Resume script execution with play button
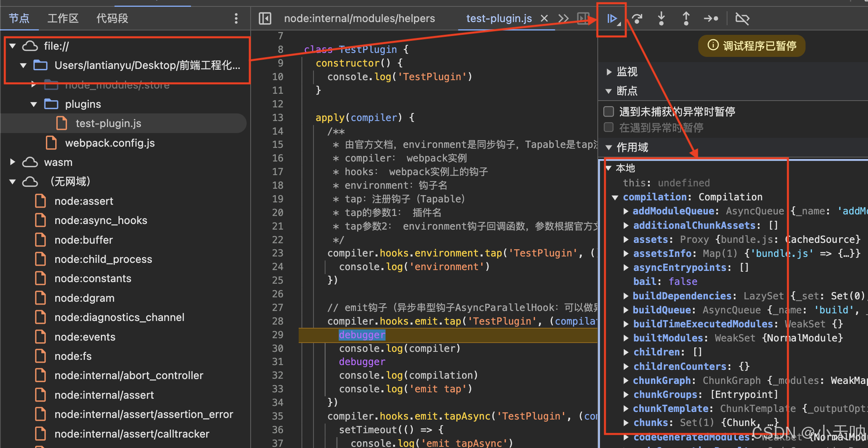Viewport: 868px width, 448px height. [612, 18]
